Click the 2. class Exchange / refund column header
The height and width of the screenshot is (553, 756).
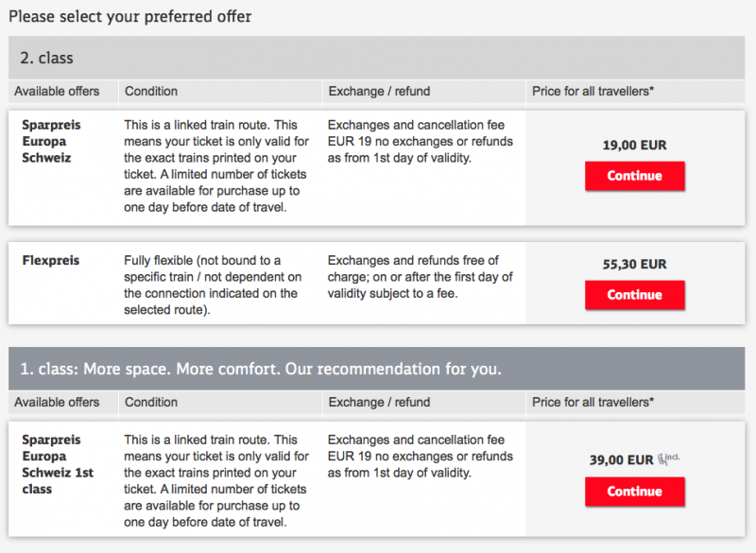[x=379, y=91]
